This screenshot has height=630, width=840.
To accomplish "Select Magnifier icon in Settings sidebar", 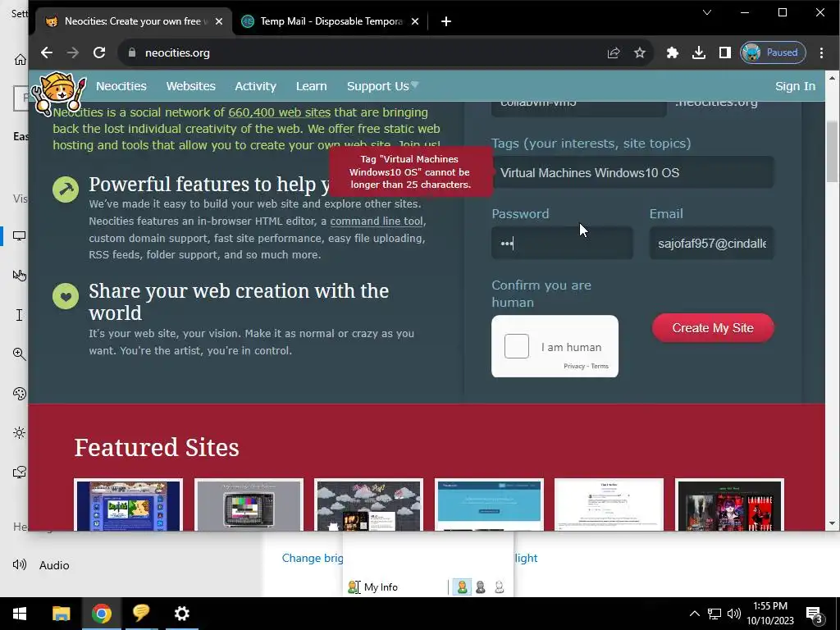I will pyautogui.click(x=20, y=354).
